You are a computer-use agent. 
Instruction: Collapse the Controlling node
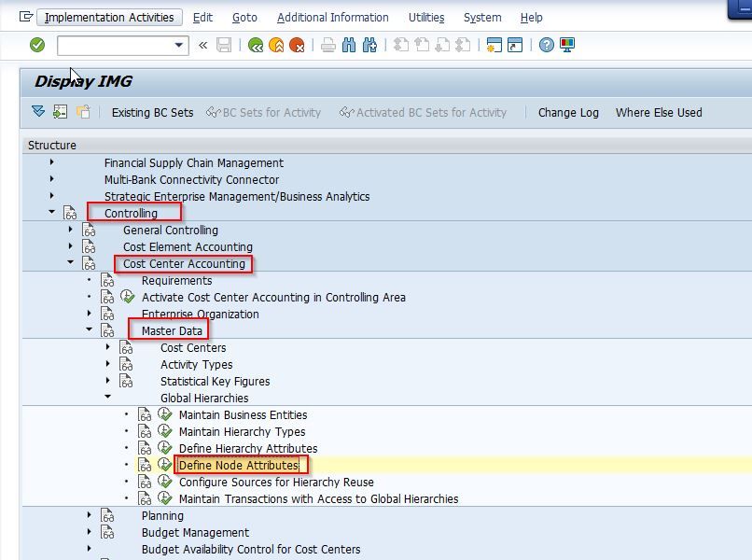52,212
